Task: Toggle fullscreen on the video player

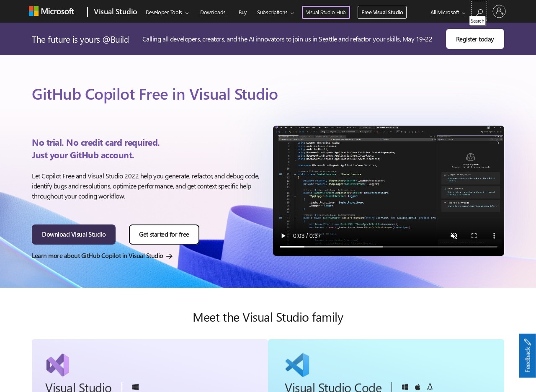Action: (x=474, y=236)
